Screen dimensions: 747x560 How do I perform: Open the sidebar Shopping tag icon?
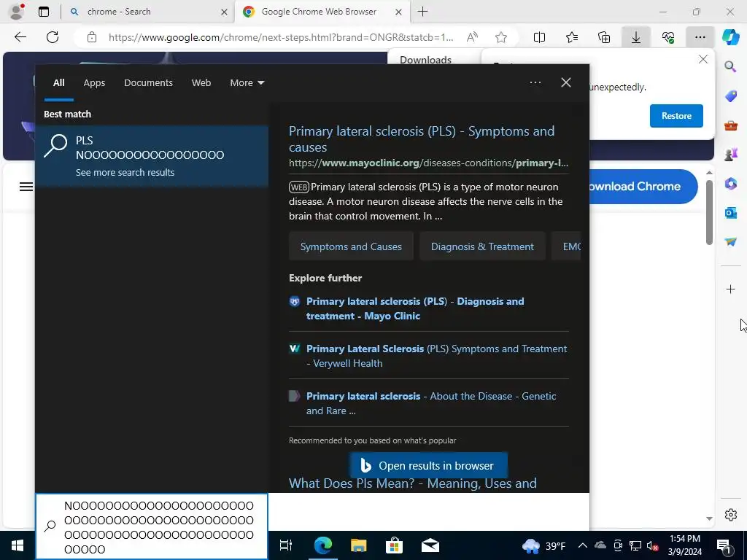tap(731, 96)
